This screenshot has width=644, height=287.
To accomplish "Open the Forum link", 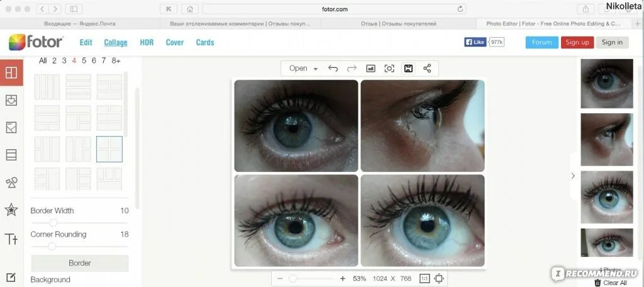I will (541, 42).
